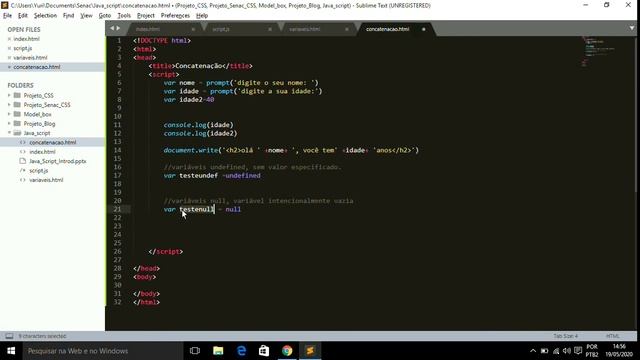Open the Edit menu

23,16
